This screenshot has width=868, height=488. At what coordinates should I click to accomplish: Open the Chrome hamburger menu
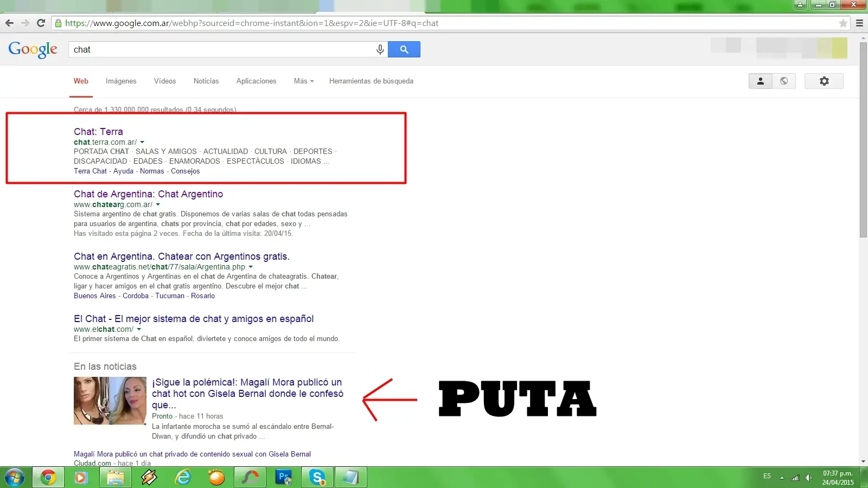(x=859, y=23)
